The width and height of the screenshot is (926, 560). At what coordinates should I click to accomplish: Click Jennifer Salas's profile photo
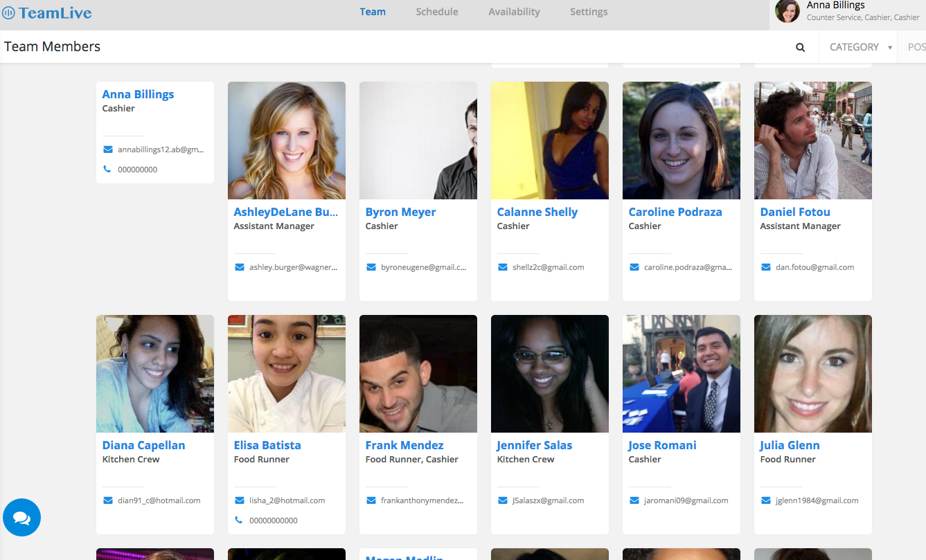point(550,374)
